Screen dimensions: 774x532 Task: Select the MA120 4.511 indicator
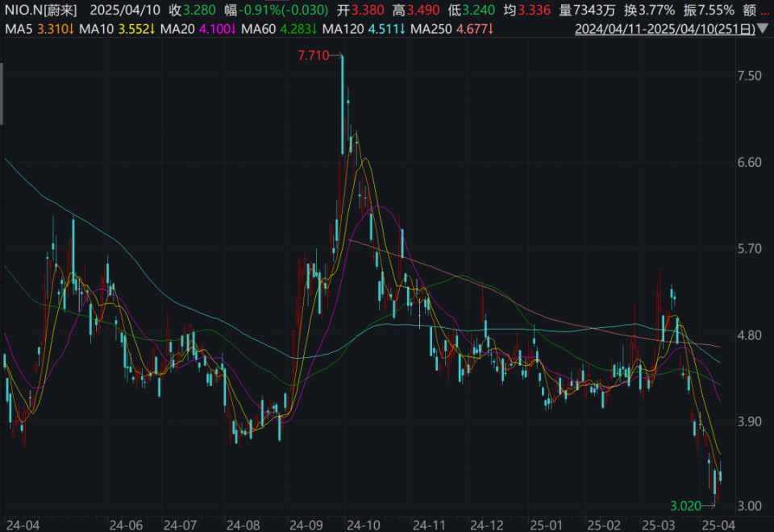pos(364,29)
